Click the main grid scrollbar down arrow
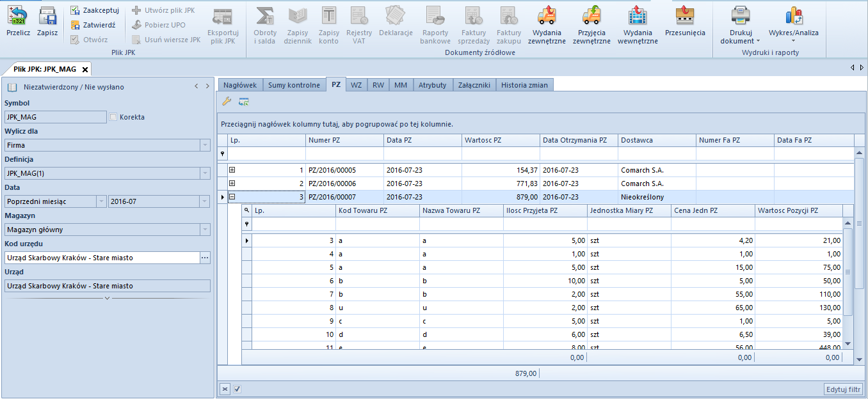This screenshot has width=868, height=399. [x=860, y=360]
